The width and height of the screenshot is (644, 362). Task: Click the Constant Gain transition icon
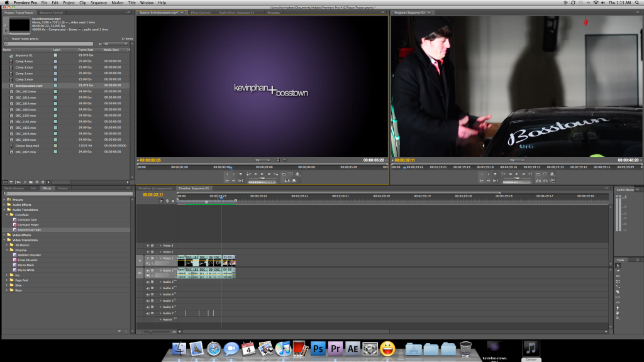tap(15, 220)
